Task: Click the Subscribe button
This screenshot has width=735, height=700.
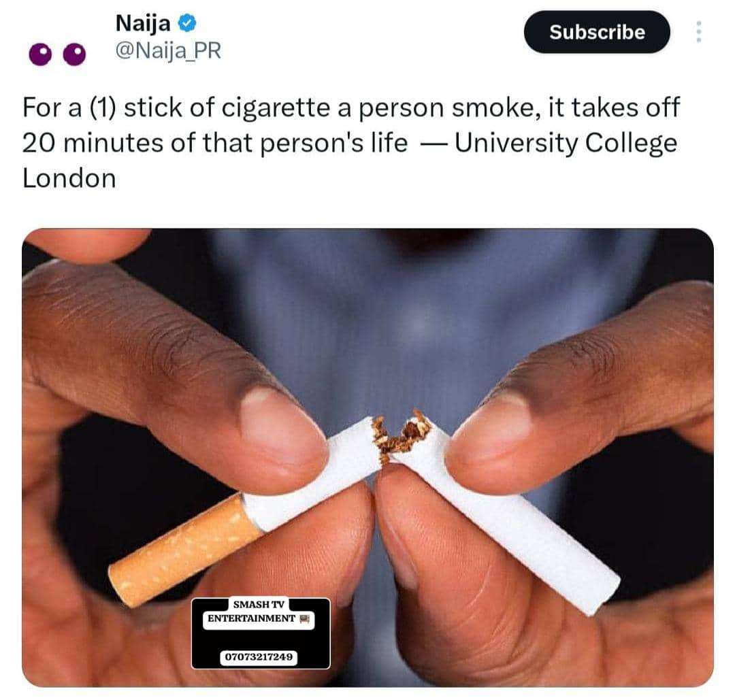Action: click(597, 32)
